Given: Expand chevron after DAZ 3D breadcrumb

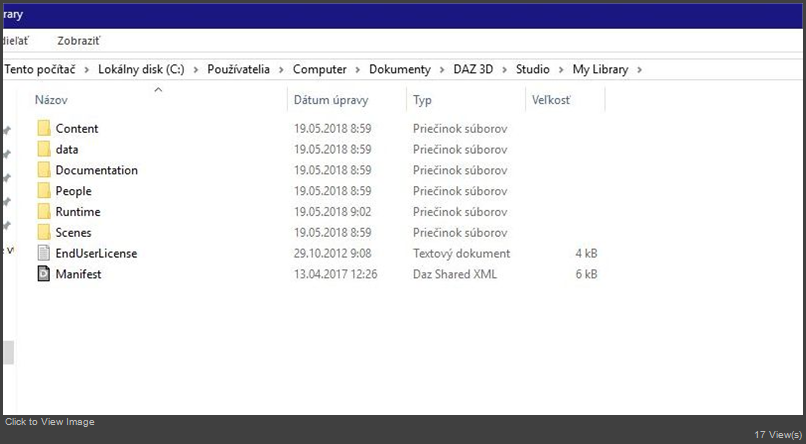Looking at the screenshot, I should click(504, 70).
